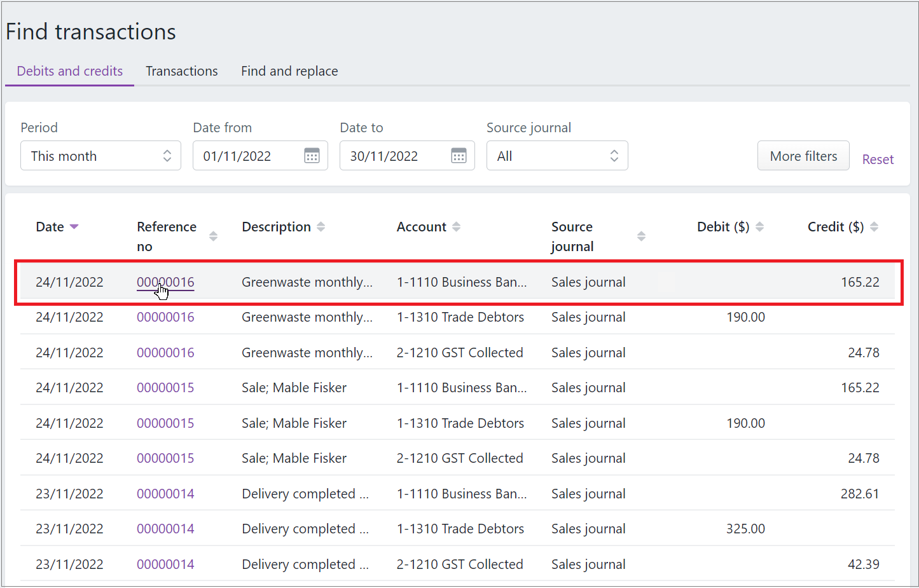Click 1-1310 Trade Debtors in Delivery completed row
This screenshot has height=588, width=919.
[x=460, y=529]
